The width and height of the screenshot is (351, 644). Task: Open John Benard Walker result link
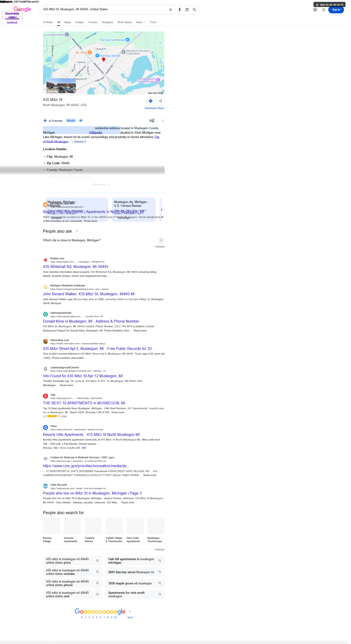coord(89,294)
